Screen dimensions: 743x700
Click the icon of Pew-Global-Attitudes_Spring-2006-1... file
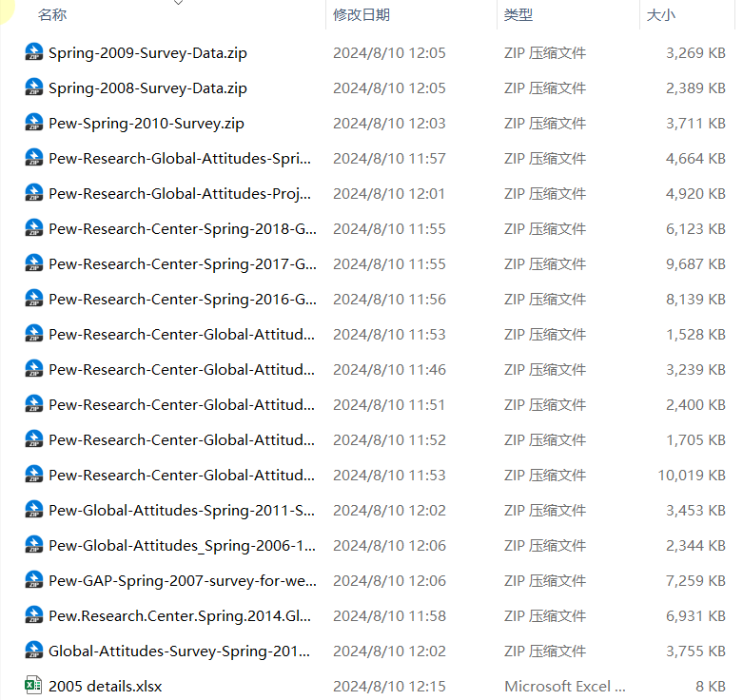point(33,545)
